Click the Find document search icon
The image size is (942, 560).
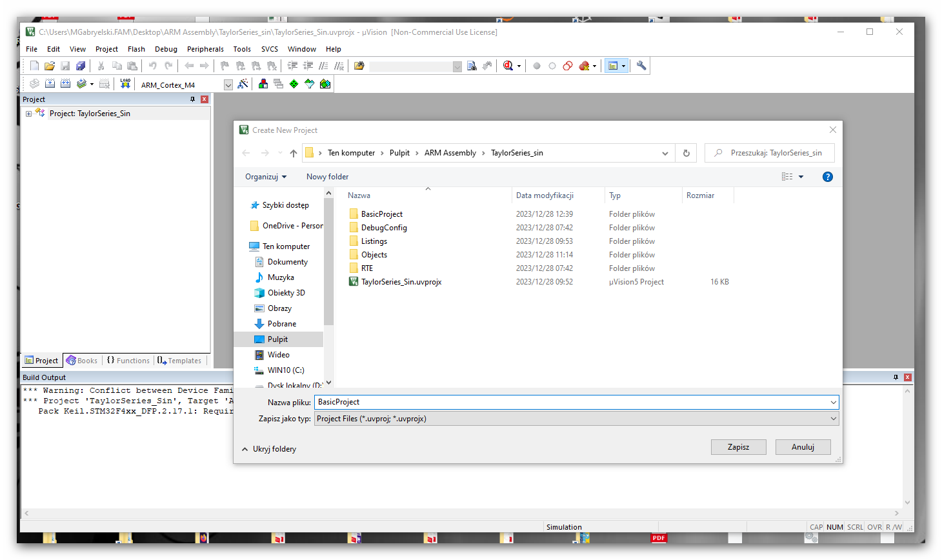coord(472,66)
